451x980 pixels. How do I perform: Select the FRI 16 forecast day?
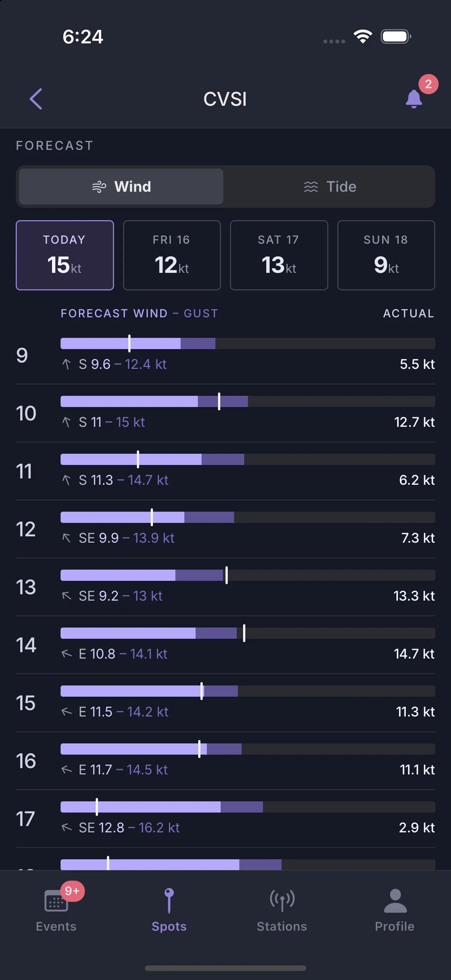(x=172, y=255)
